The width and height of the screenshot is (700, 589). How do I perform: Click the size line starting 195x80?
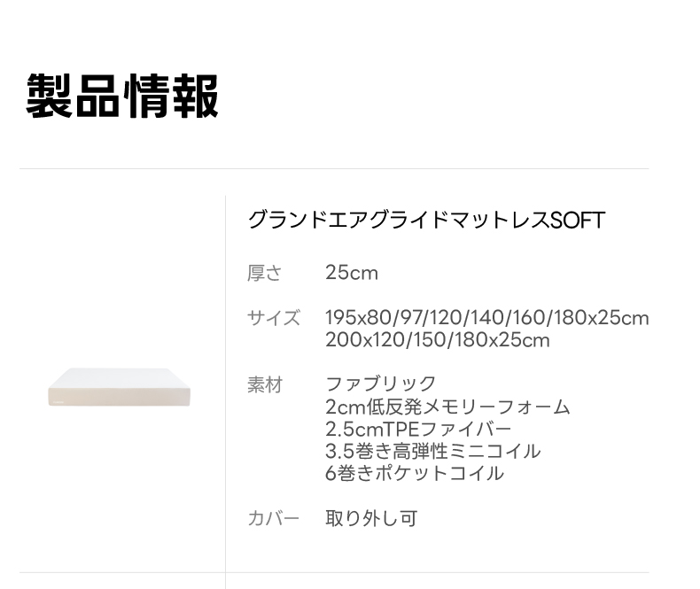click(487, 318)
